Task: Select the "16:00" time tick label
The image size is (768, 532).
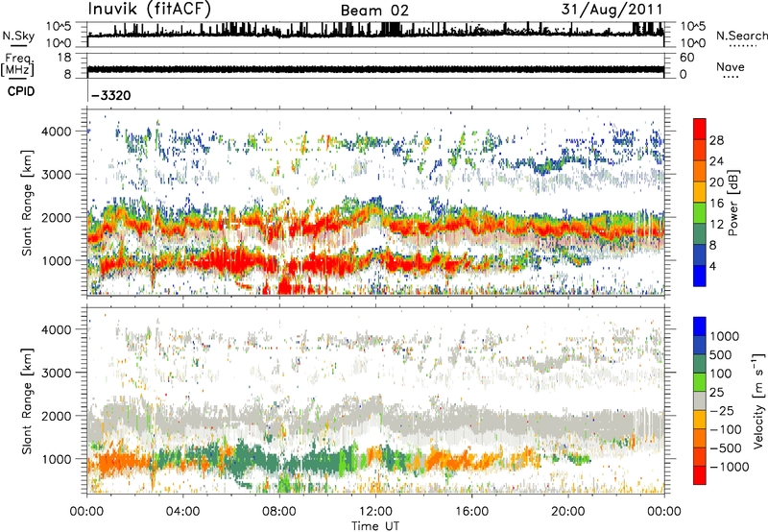Action: click(x=471, y=512)
